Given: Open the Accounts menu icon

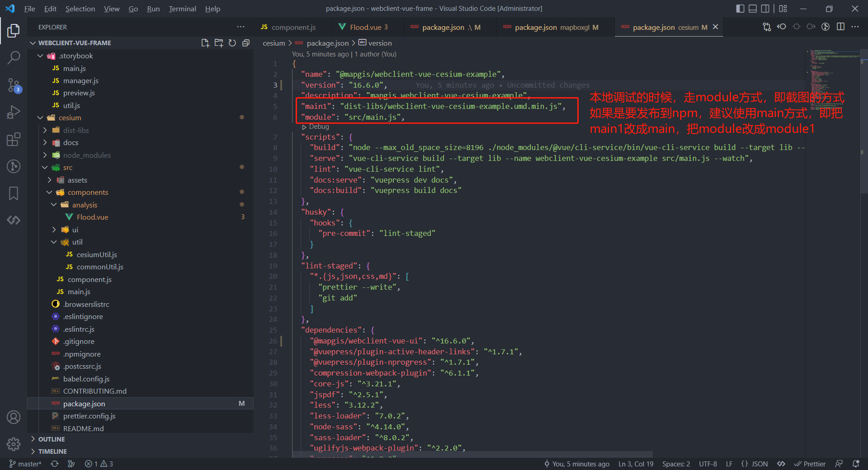Looking at the screenshot, I should click(14, 417).
